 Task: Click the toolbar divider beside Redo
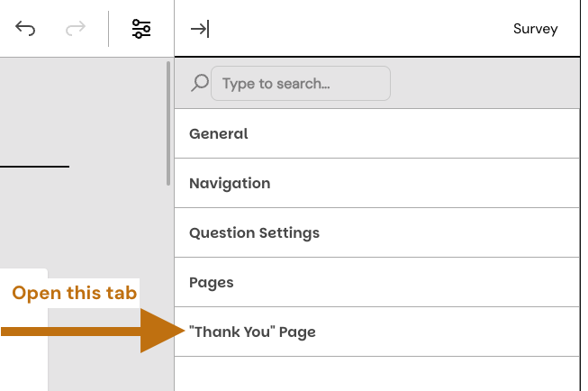108,29
